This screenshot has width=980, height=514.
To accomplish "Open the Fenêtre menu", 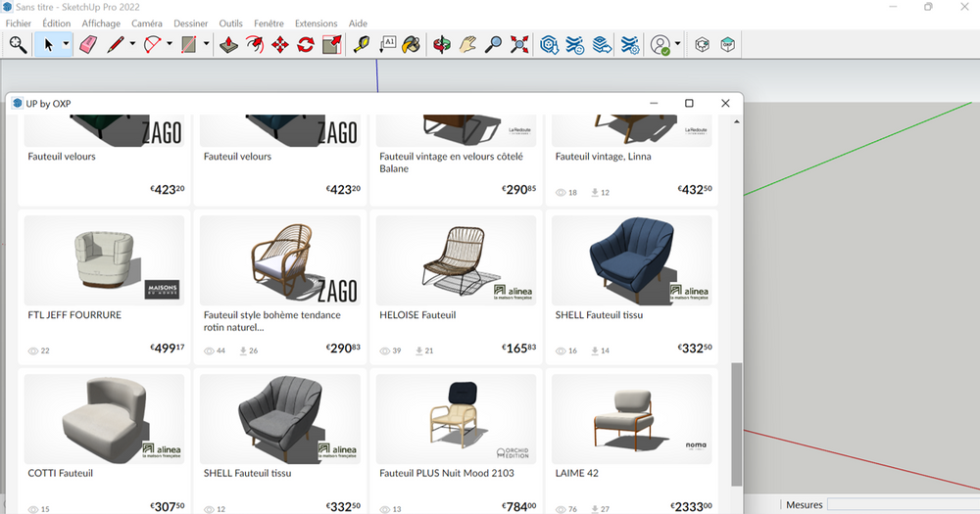I will point(269,23).
